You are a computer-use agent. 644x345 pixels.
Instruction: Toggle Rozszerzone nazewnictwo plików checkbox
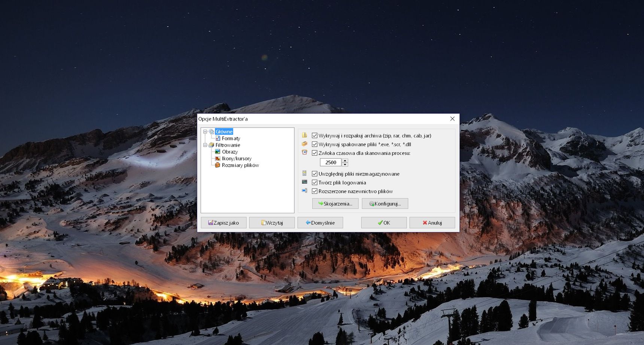click(x=315, y=191)
